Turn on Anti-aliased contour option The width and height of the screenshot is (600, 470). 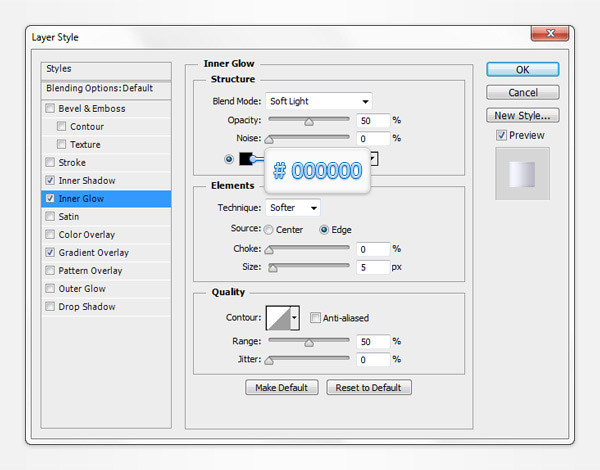[315, 318]
